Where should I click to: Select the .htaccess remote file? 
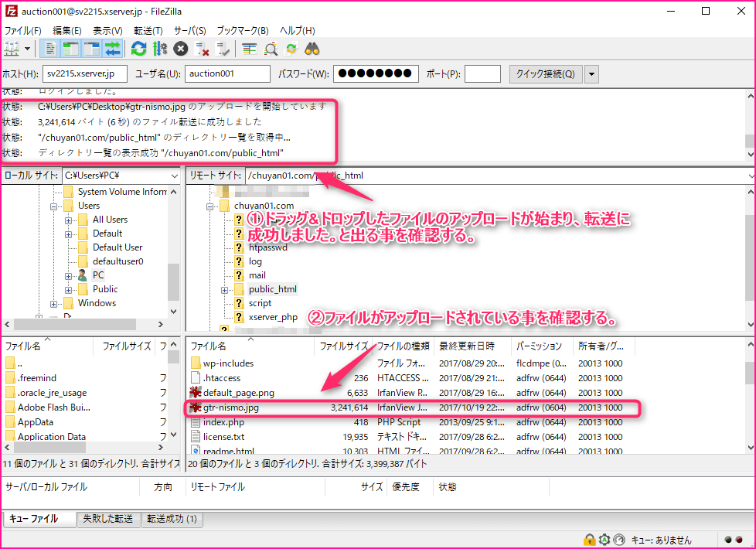click(222, 378)
